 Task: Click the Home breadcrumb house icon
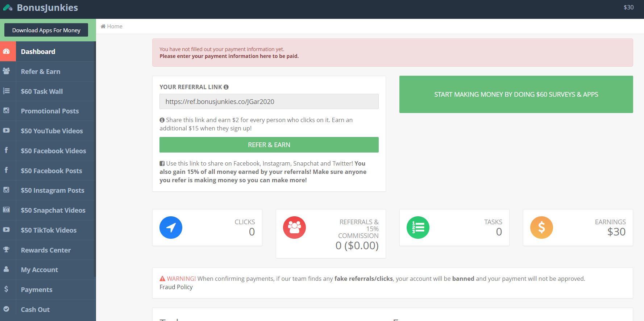[103, 26]
